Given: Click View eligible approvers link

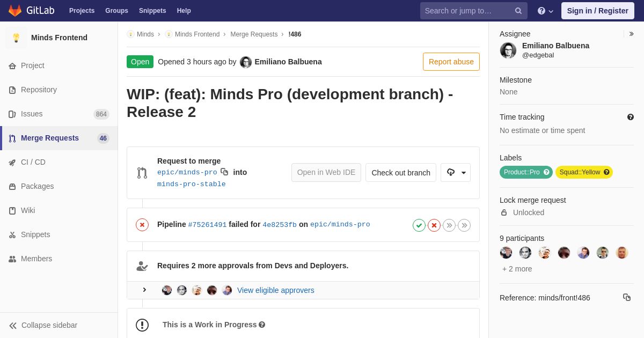Looking at the screenshot, I should (x=276, y=290).
